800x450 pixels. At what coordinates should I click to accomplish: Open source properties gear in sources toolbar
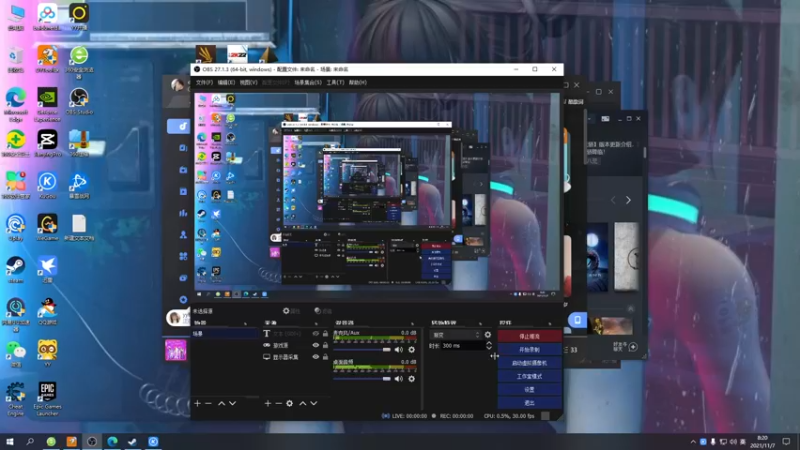[289, 403]
